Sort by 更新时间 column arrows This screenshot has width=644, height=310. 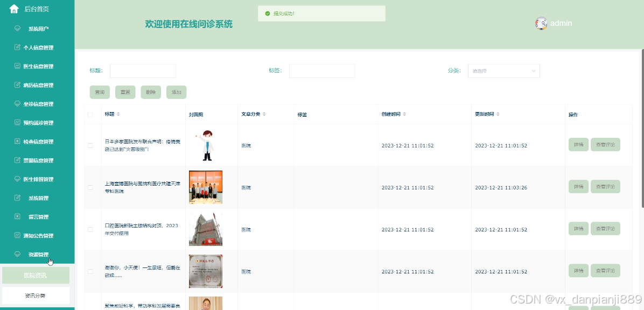pos(498,114)
